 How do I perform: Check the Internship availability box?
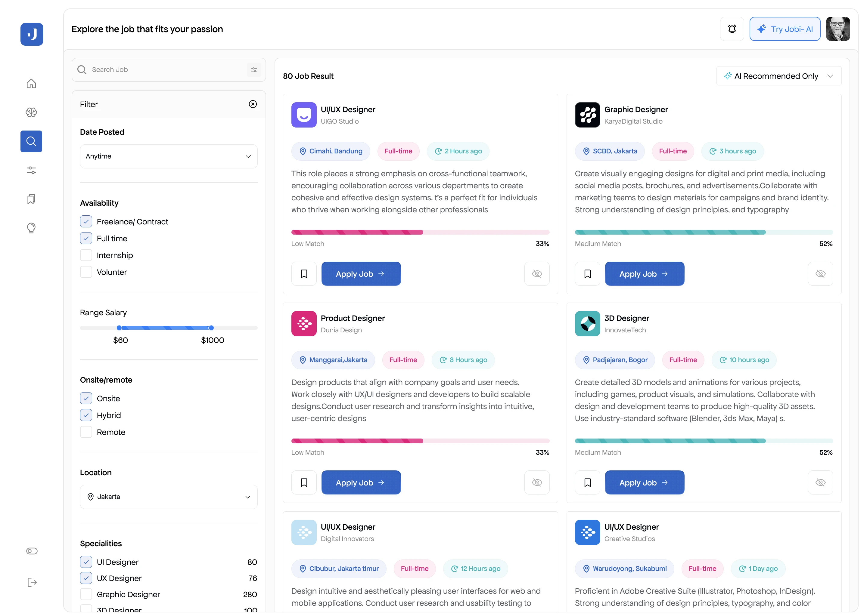[86, 255]
